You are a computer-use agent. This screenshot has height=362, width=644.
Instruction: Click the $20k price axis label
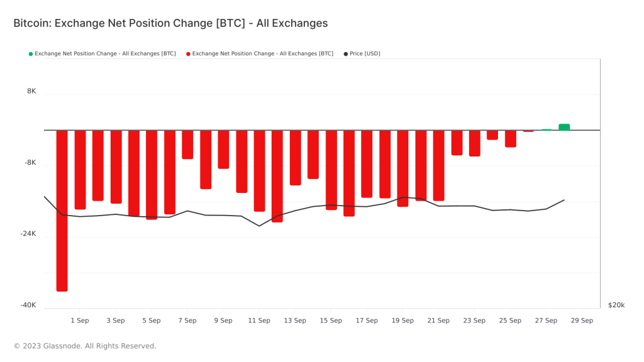tap(616, 305)
